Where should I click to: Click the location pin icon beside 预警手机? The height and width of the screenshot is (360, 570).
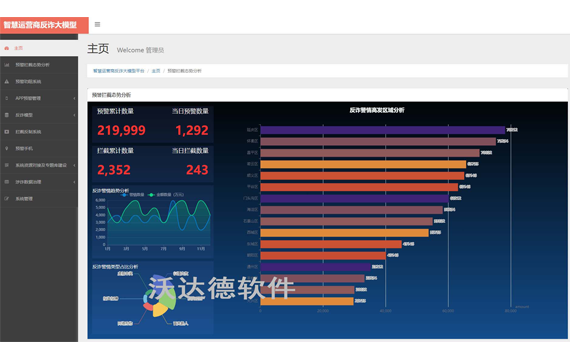[x=7, y=148]
